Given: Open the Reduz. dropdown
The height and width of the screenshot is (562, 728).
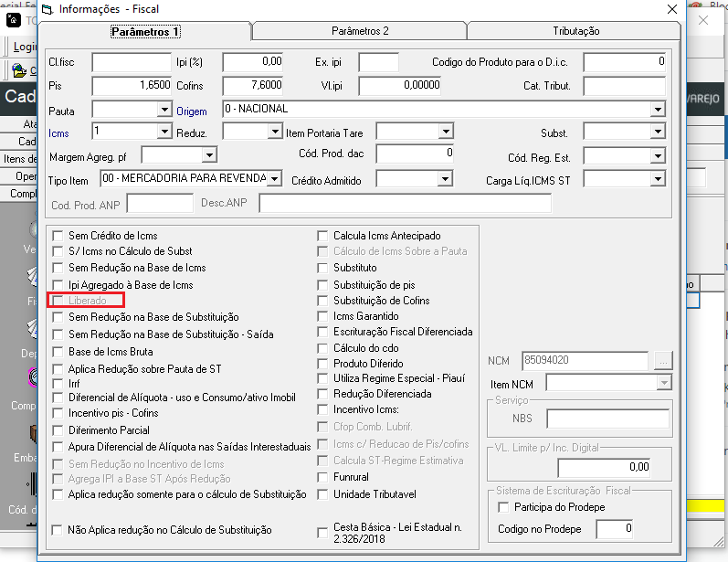Looking at the screenshot, I should pos(275,132).
